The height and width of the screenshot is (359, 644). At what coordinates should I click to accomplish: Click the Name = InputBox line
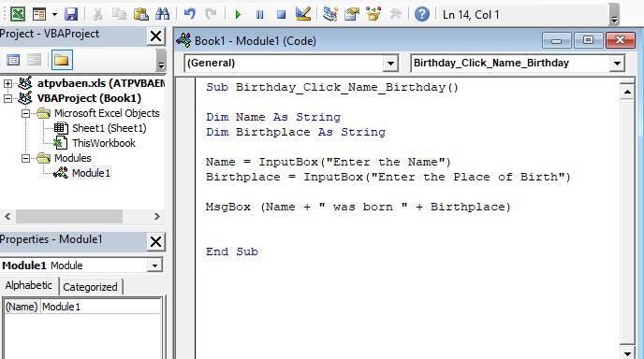point(329,162)
